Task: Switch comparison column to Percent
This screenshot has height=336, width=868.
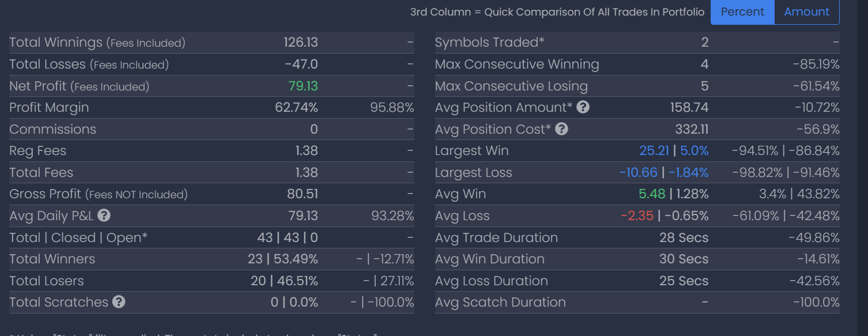Action: coord(742,12)
